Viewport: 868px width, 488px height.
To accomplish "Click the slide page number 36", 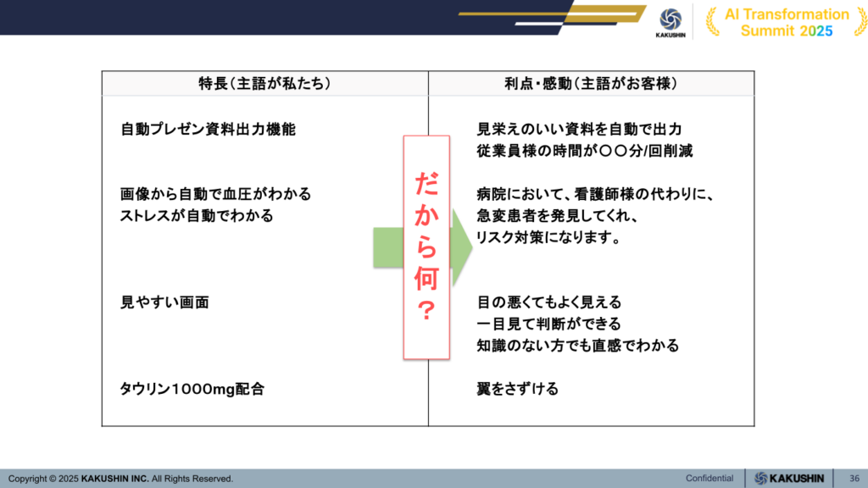I will (854, 479).
